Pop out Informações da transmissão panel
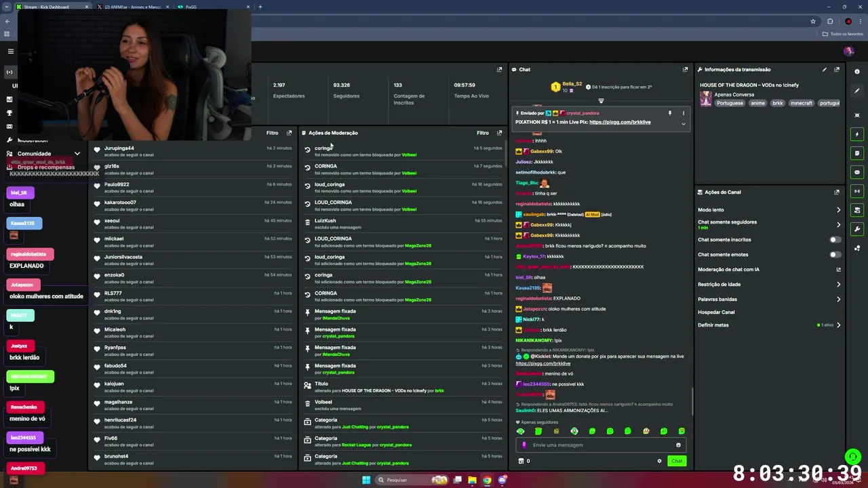868x488 pixels. coord(837,69)
